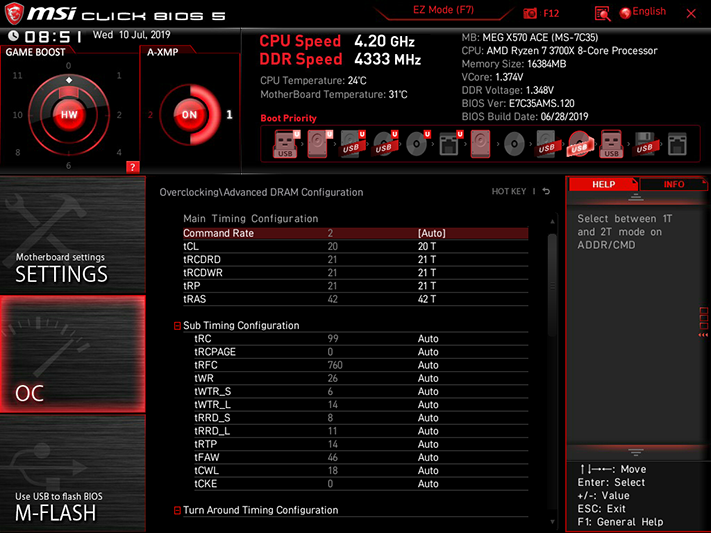711x533 pixels.
Task: Open the tRCPAGE Auto setting
Action: click(428, 352)
